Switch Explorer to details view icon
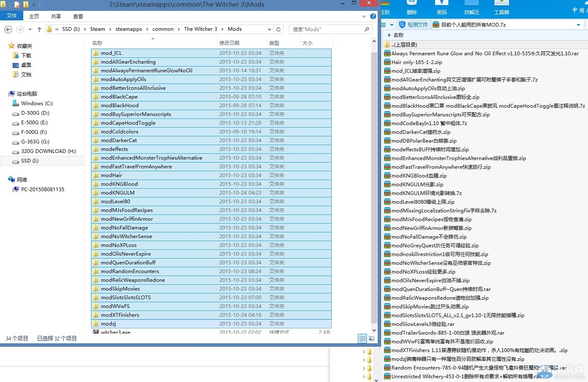588x382 pixels. point(362,339)
